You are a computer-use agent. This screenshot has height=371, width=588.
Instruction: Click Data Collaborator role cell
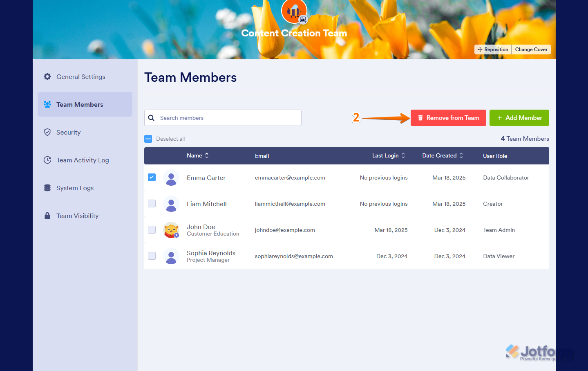tap(506, 178)
